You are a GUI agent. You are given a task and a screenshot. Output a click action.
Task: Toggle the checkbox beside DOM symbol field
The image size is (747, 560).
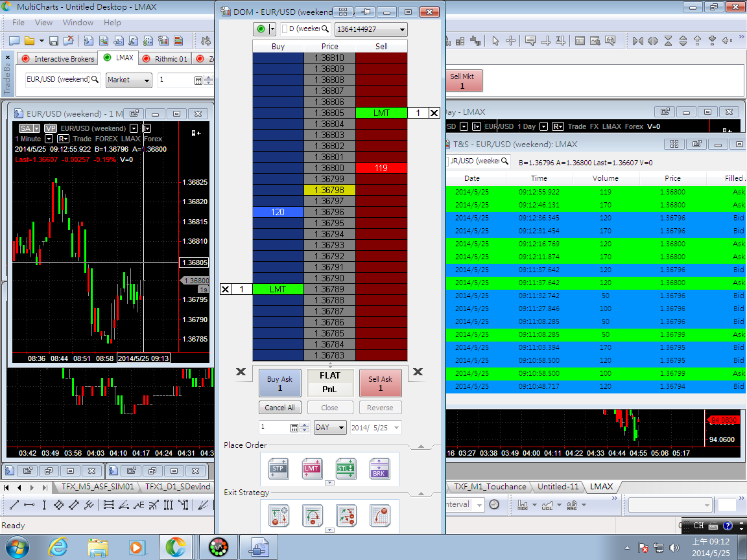[285, 29]
